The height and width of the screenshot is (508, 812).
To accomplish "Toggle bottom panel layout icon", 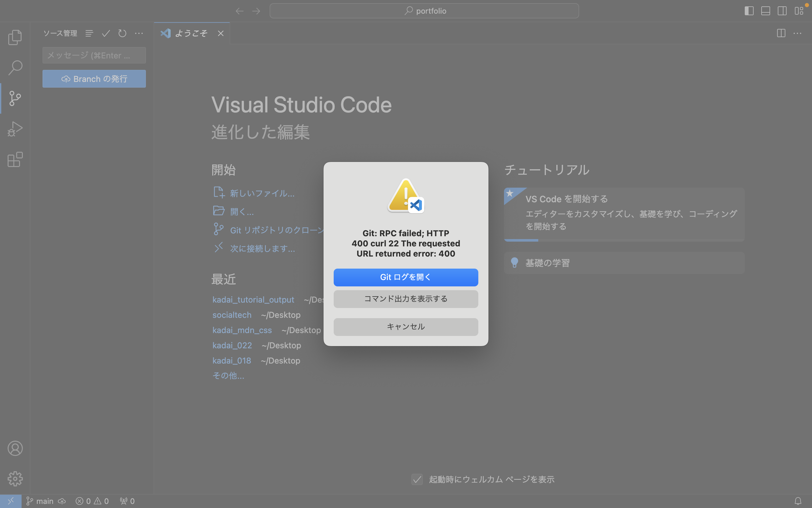I will tap(765, 11).
